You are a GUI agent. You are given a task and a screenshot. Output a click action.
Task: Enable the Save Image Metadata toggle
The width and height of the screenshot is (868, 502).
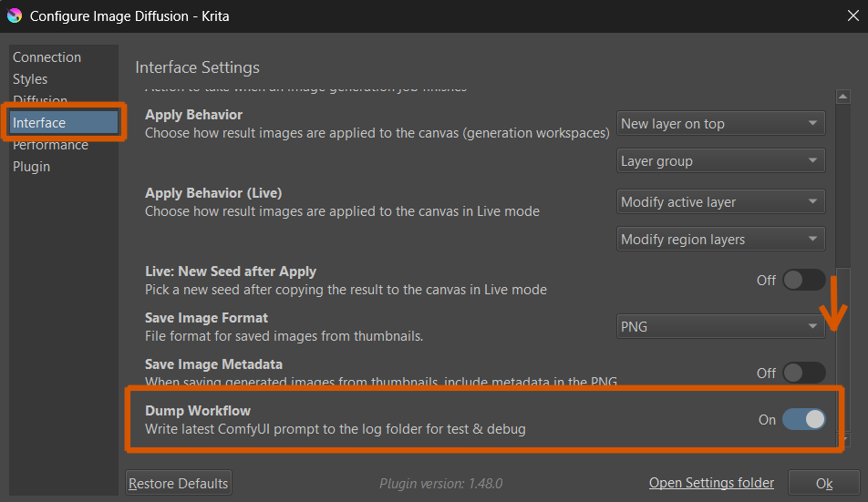point(804,373)
